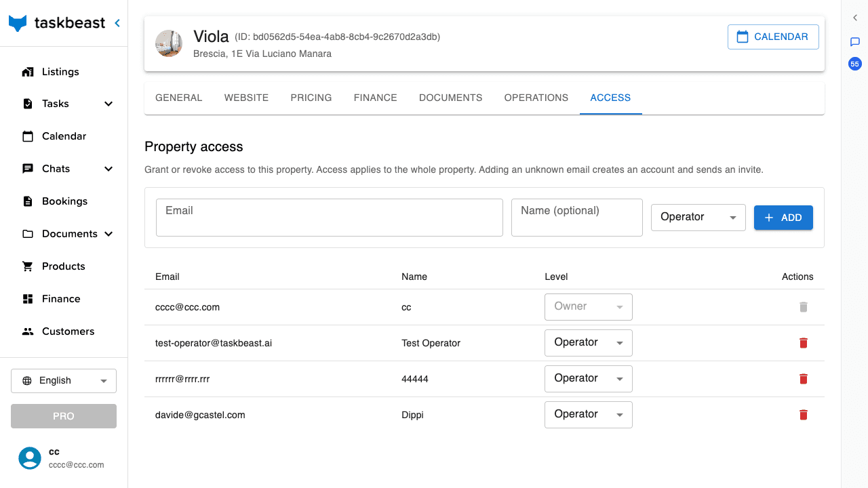
Task: Click the ADD button
Action: (783, 218)
